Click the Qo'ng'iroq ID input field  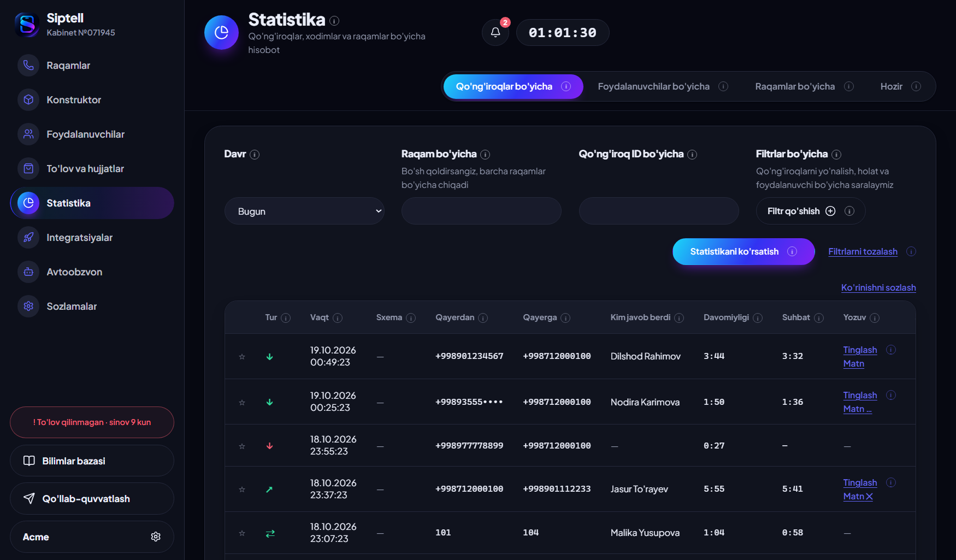tap(659, 211)
